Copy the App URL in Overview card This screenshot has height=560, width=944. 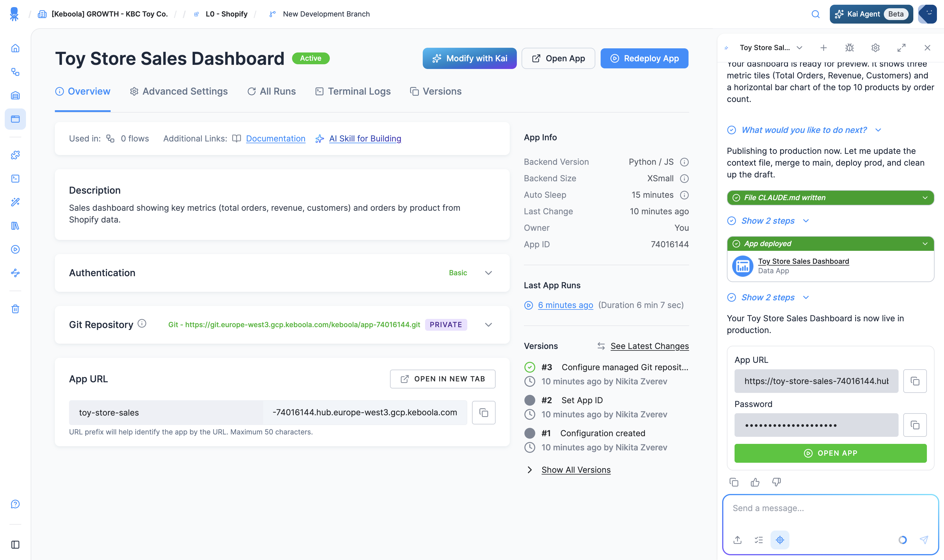(484, 412)
